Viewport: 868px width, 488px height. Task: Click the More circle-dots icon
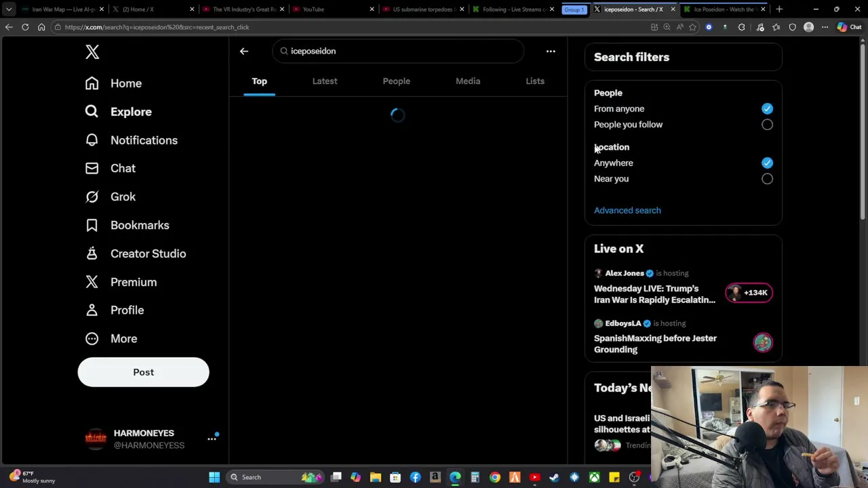pos(92,338)
